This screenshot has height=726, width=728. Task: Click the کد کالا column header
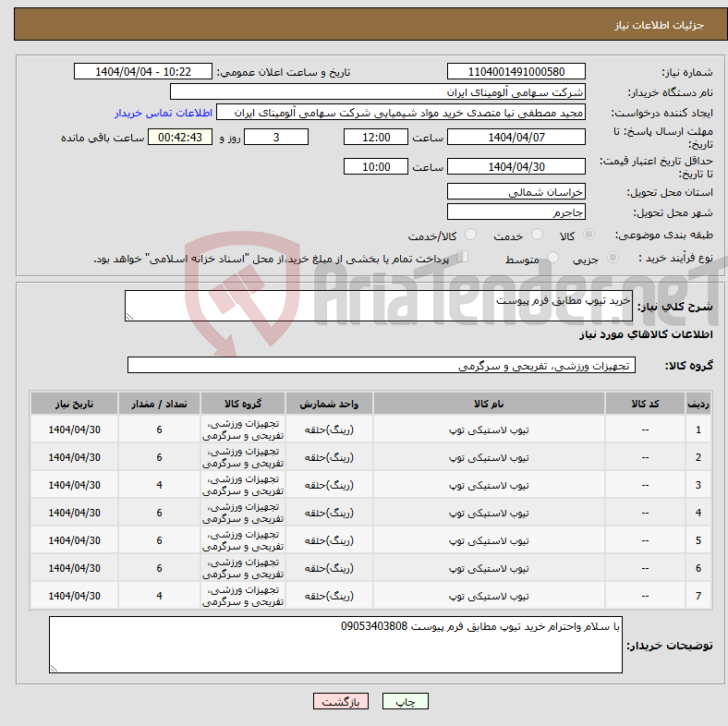click(645, 404)
